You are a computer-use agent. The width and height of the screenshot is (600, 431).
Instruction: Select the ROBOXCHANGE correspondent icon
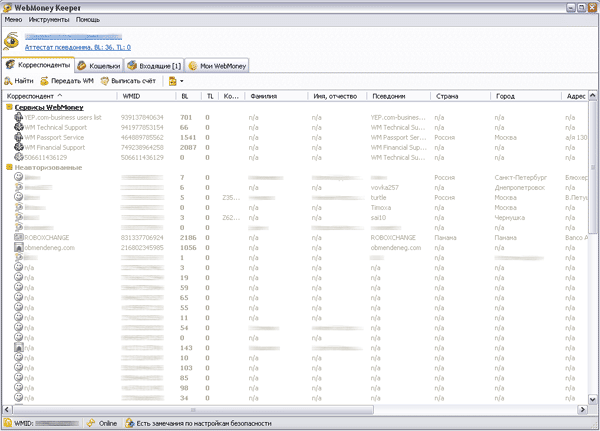point(18,237)
